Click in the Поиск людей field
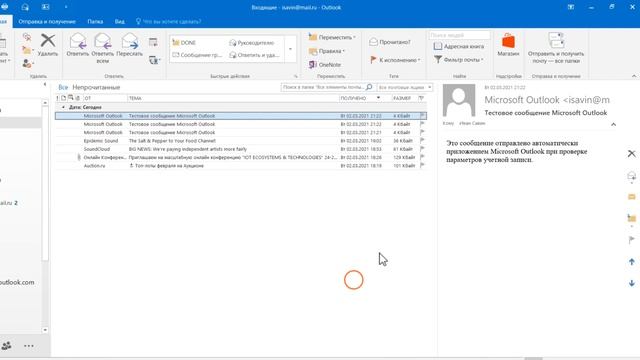The width and height of the screenshot is (640, 360). [x=459, y=36]
